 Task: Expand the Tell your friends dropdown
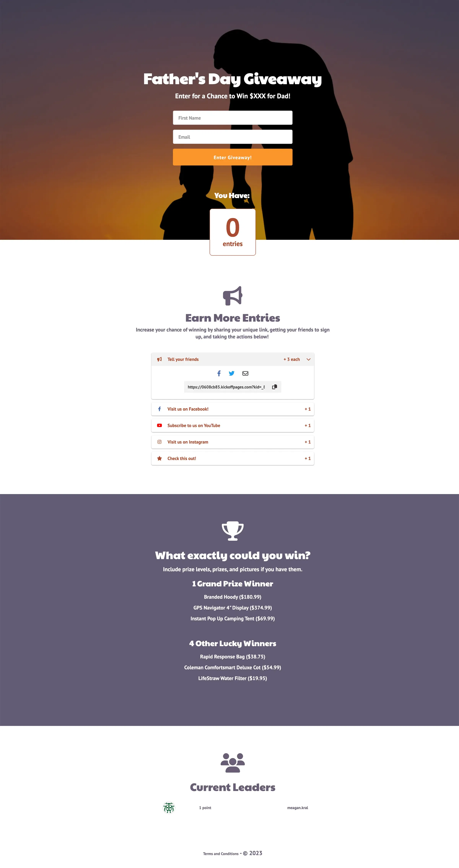(309, 359)
